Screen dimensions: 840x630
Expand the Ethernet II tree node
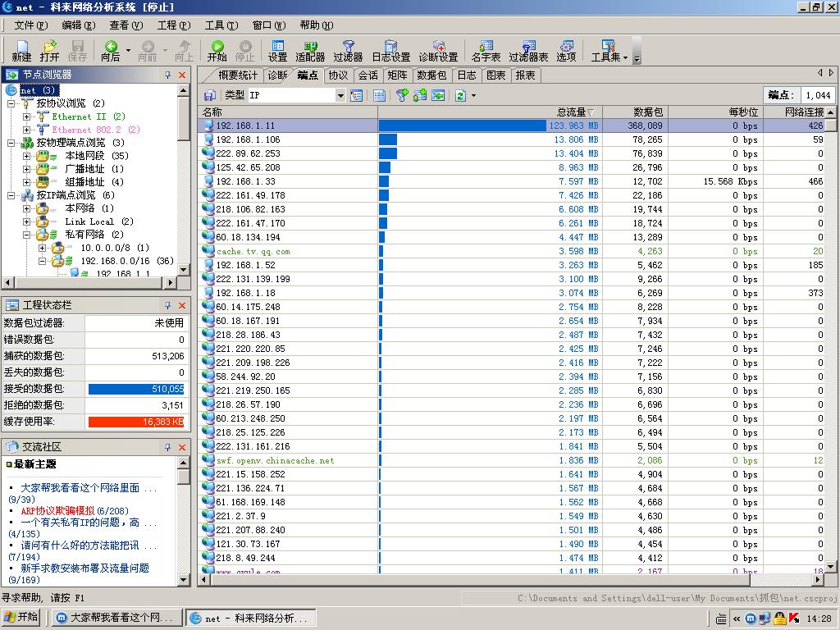tap(26, 116)
